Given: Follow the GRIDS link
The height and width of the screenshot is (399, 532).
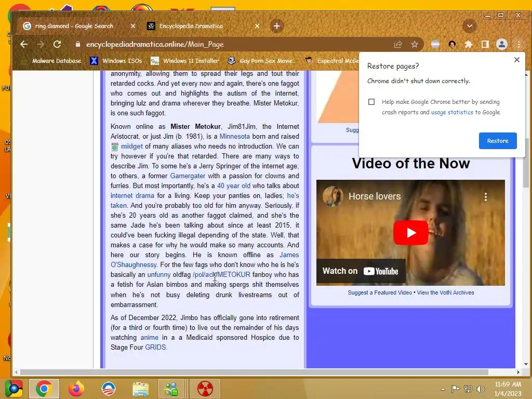Looking at the screenshot, I should coord(156,347).
